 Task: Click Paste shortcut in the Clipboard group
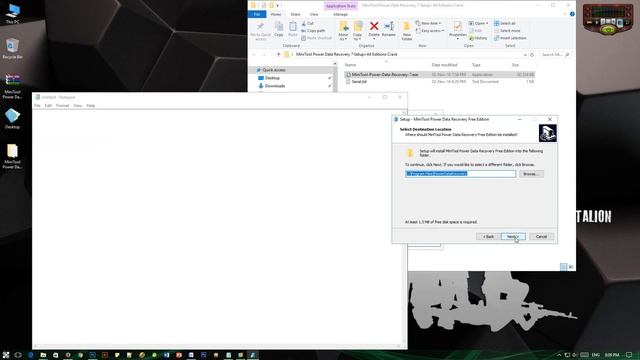pos(317,38)
